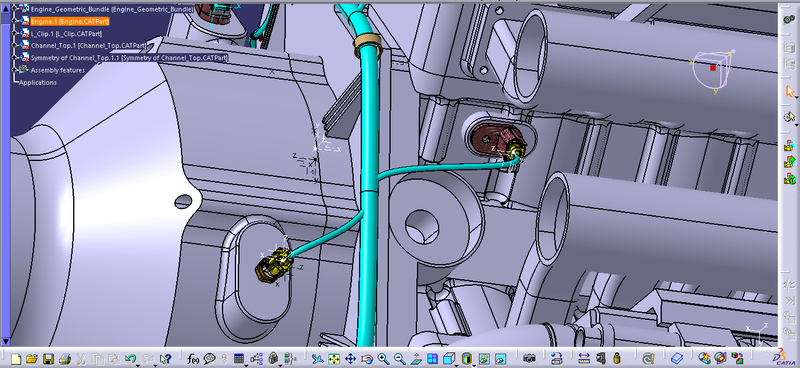The width and height of the screenshot is (800, 368).
Task: Select Symmetry of Channel_Top.1.1 item
Action: coord(129,58)
